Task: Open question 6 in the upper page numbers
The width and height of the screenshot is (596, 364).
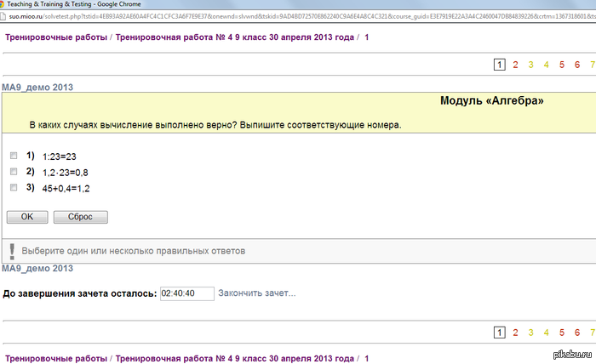Action: (x=579, y=65)
